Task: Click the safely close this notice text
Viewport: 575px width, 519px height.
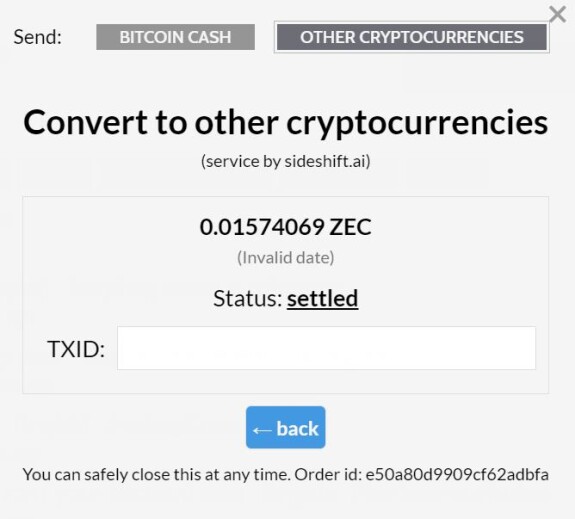Action: pyautogui.click(x=157, y=475)
